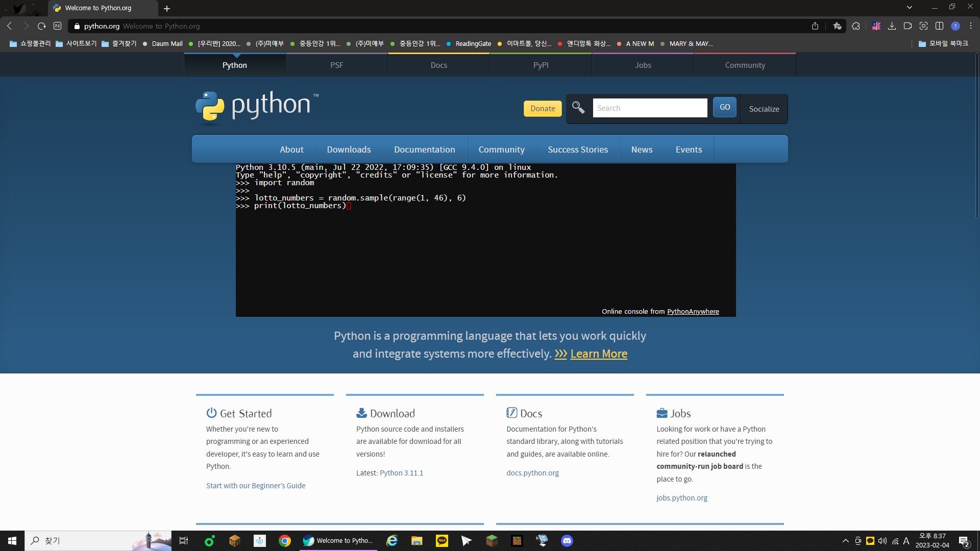Click the screen capture toolbar icon
Viewport: 980px width, 551px height.
click(x=923, y=26)
